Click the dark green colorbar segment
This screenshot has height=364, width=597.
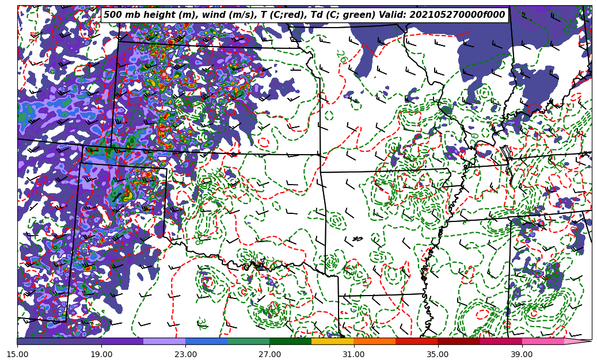(x=290, y=341)
